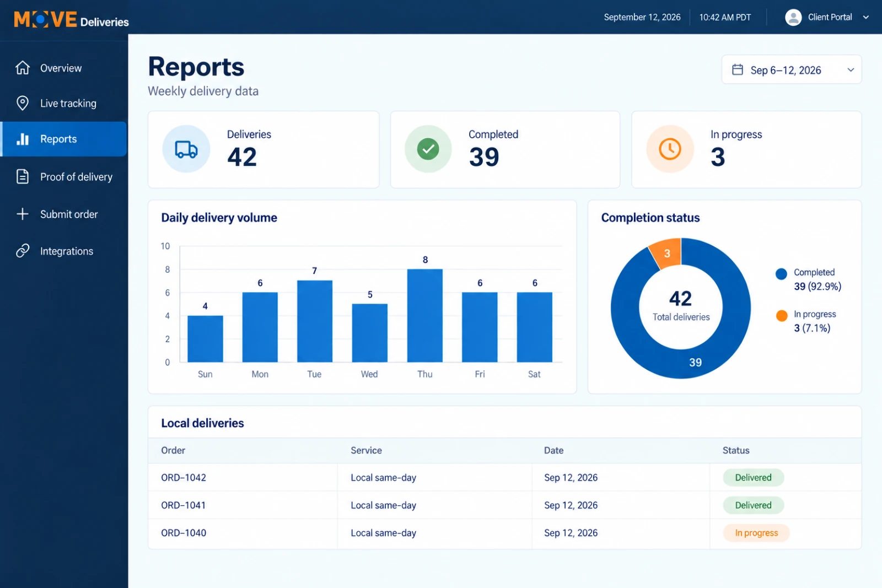882x588 pixels.
Task: Click the Integrations link icon
Action: (x=23, y=251)
